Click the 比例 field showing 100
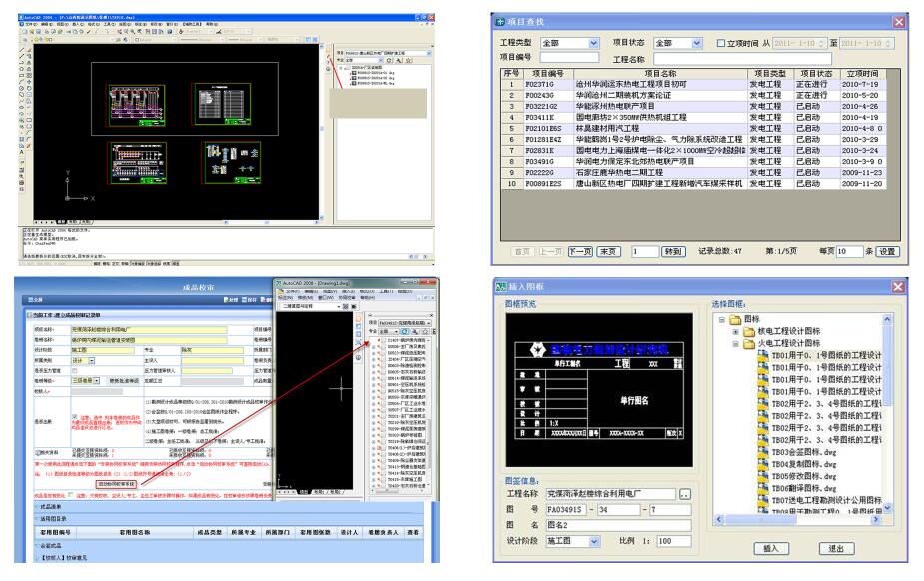The image size is (924, 581). [x=674, y=541]
